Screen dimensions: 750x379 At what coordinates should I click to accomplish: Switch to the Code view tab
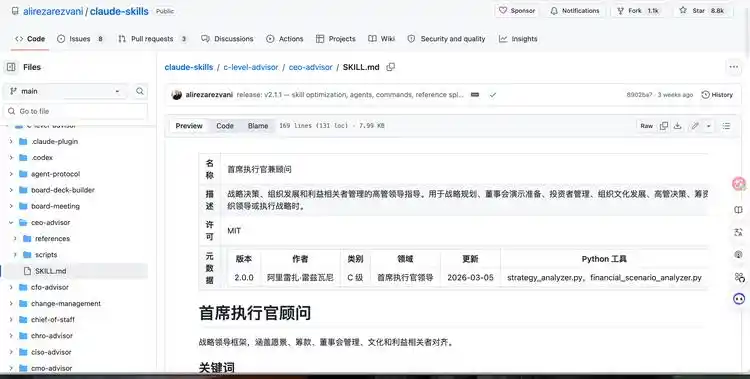point(225,126)
